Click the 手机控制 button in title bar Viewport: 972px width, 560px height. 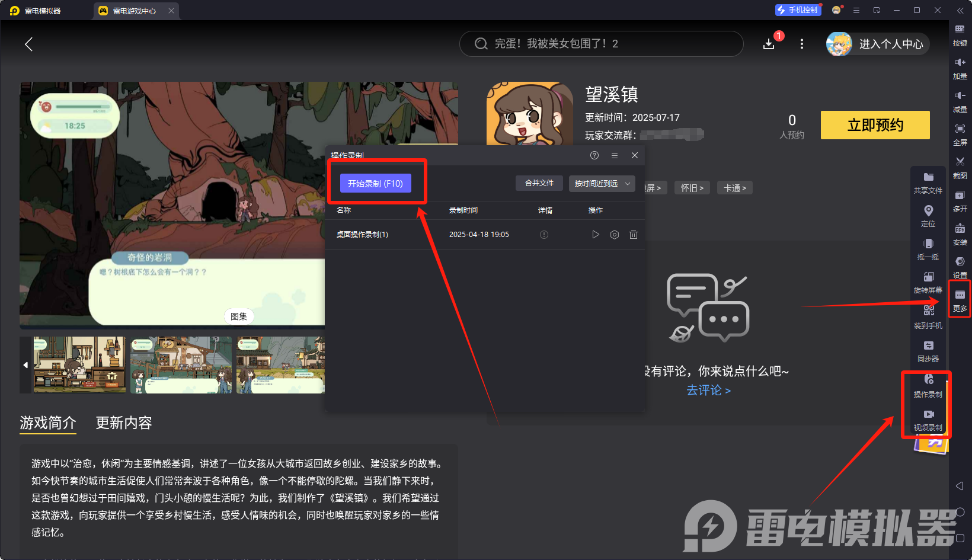click(798, 10)
